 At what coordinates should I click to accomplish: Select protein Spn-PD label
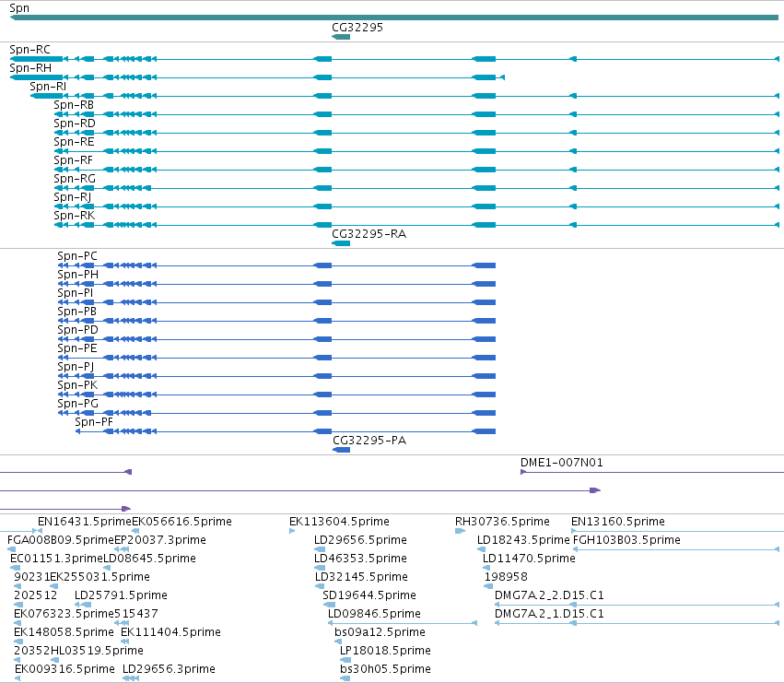(x=77, y=330)
